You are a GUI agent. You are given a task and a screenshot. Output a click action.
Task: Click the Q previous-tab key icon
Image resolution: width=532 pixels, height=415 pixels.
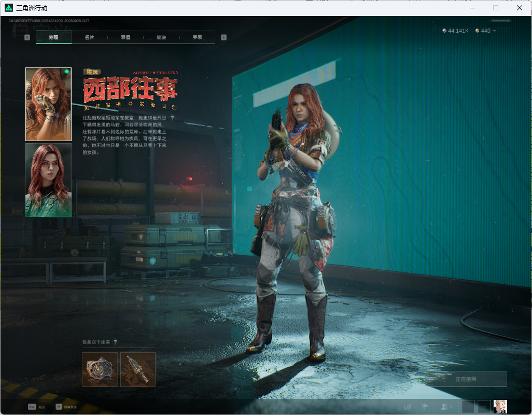[27, 37]
